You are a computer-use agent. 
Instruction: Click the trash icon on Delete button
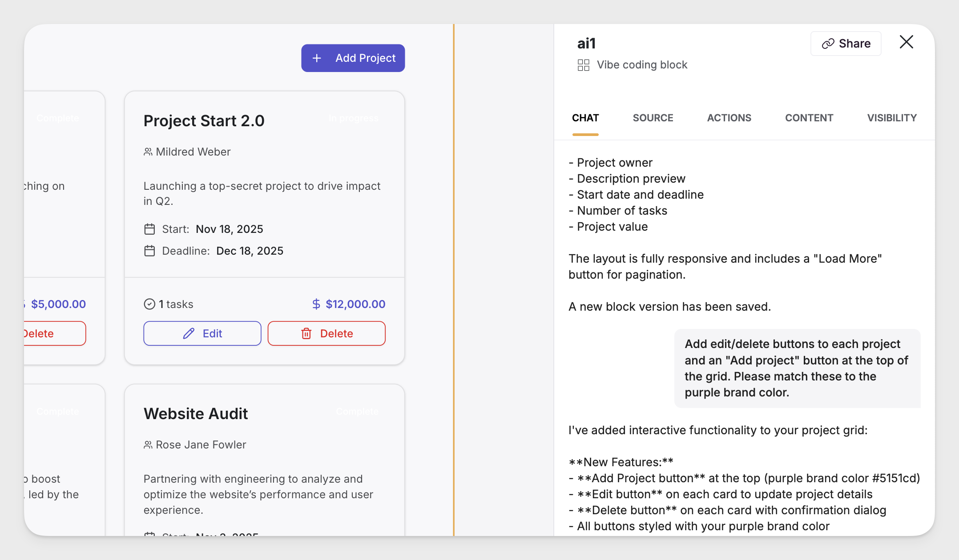[306, 333]
